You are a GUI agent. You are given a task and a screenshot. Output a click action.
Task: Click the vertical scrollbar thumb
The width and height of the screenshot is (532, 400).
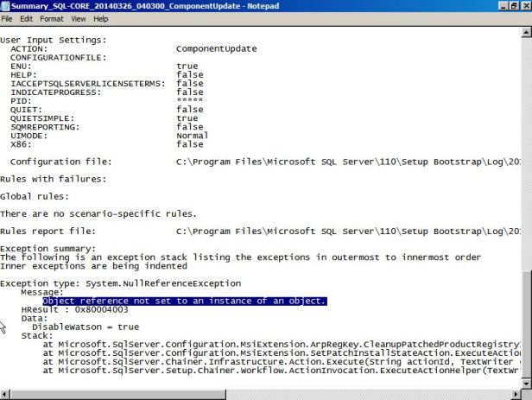pyautogui.click(x=526, y=324)
